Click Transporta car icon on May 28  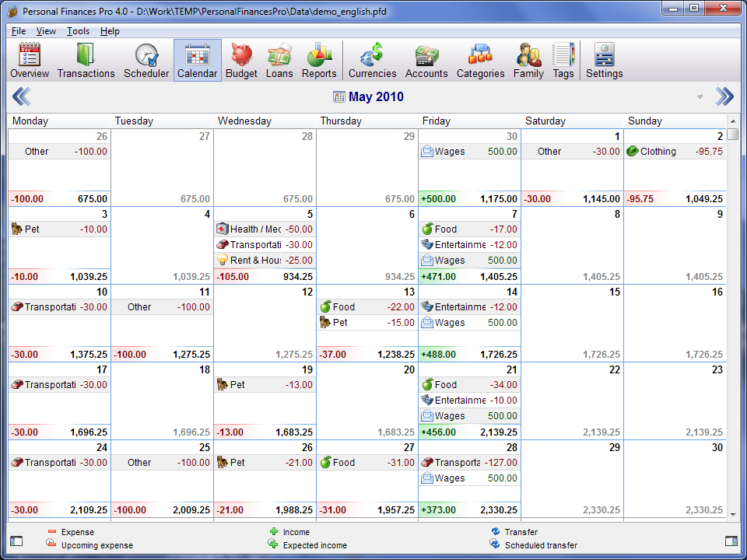pos(427,462)
